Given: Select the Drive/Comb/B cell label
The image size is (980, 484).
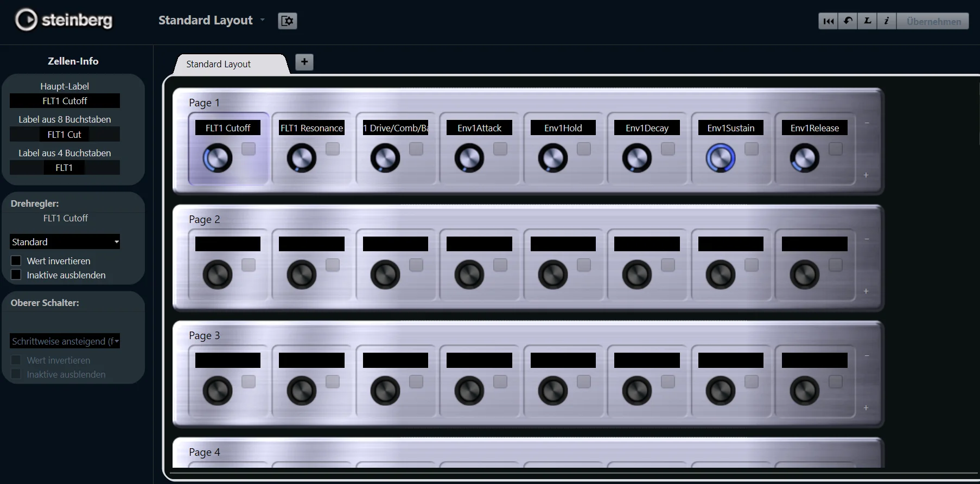Looking at the screenshot, I should [396, 128].
